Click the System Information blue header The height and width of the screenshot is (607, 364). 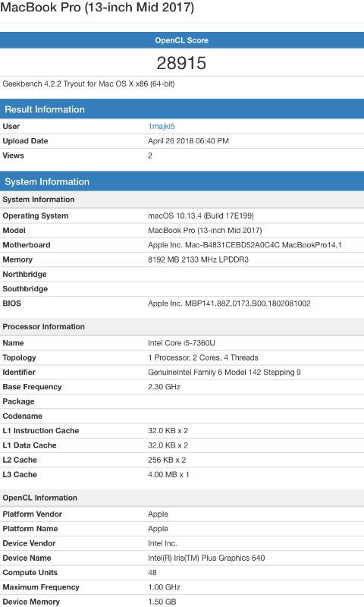coord(182,181)
